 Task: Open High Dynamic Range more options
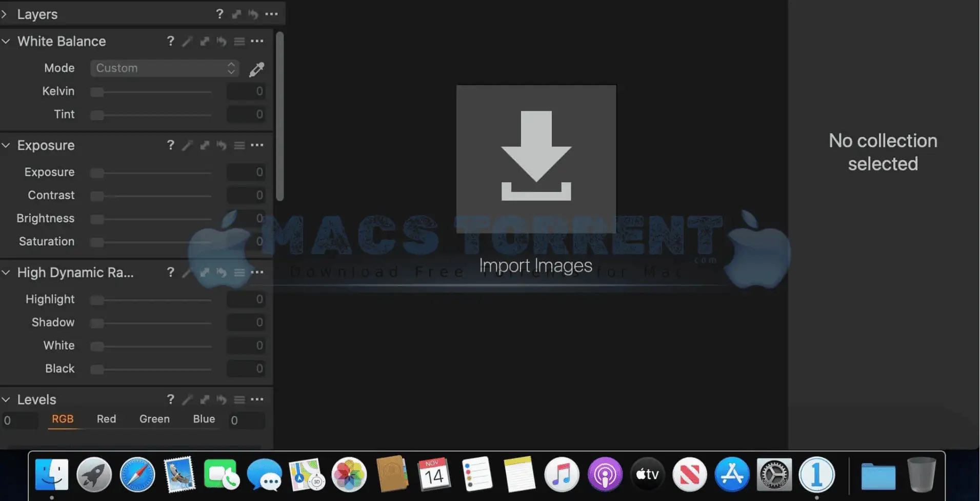pyautogui.click(x=257, y=272)
